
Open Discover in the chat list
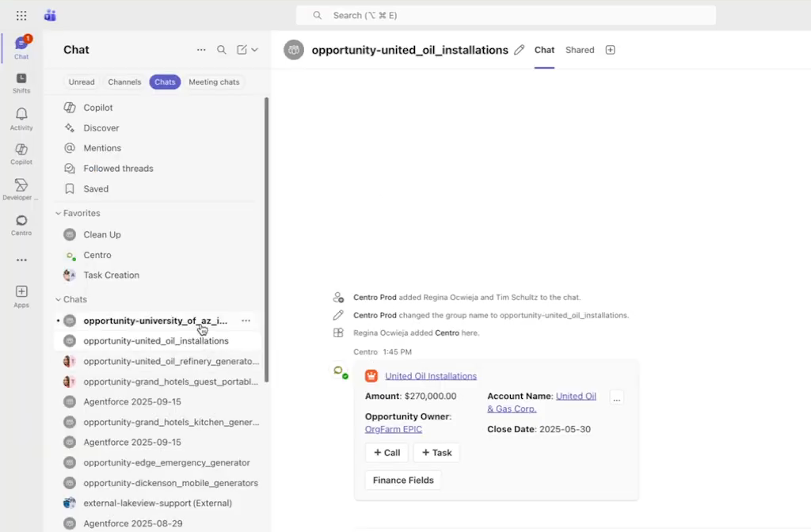pos(158,127)
